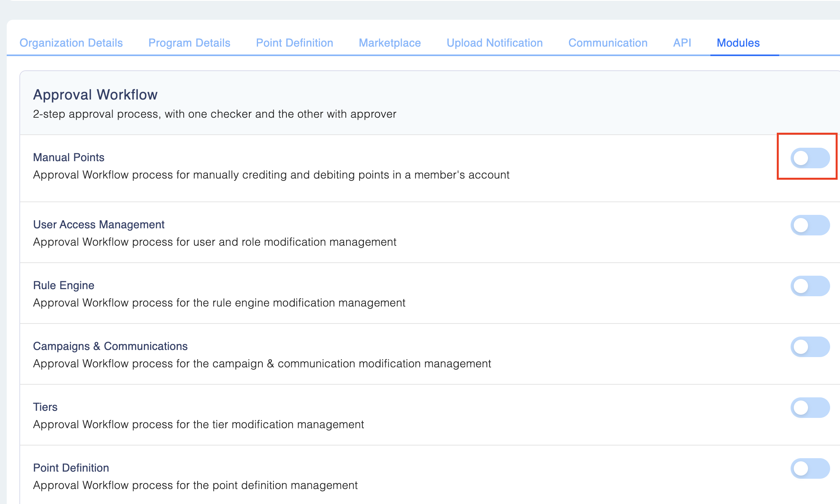Turn on Rule Engine approval workflow
The width and height of the screenshot is (840, 504).
coord(810,286)
